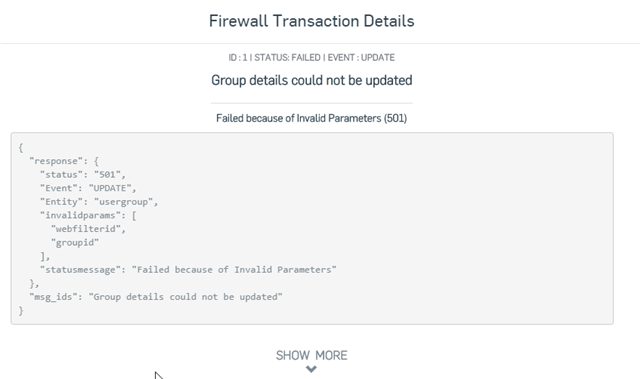Click the "Entity": "usergroup" JSON line
The height and width of the screenshot is (379, 640).
[x=99, y=202]
